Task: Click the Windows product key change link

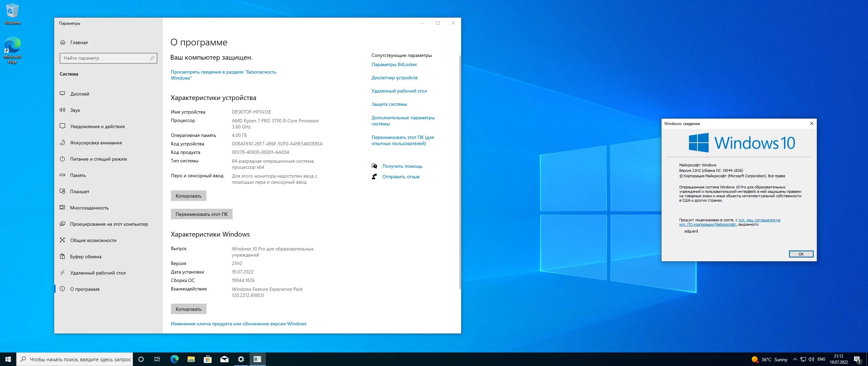Action: 238,324
